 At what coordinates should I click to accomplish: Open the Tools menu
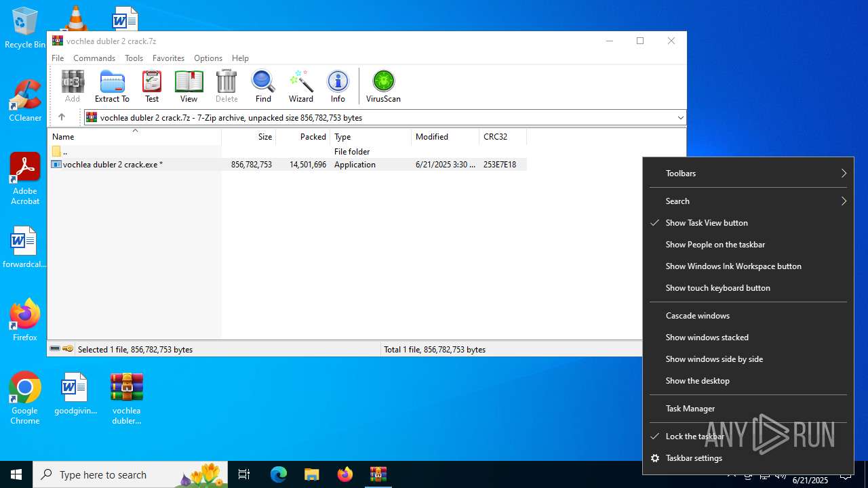[134, 58]
